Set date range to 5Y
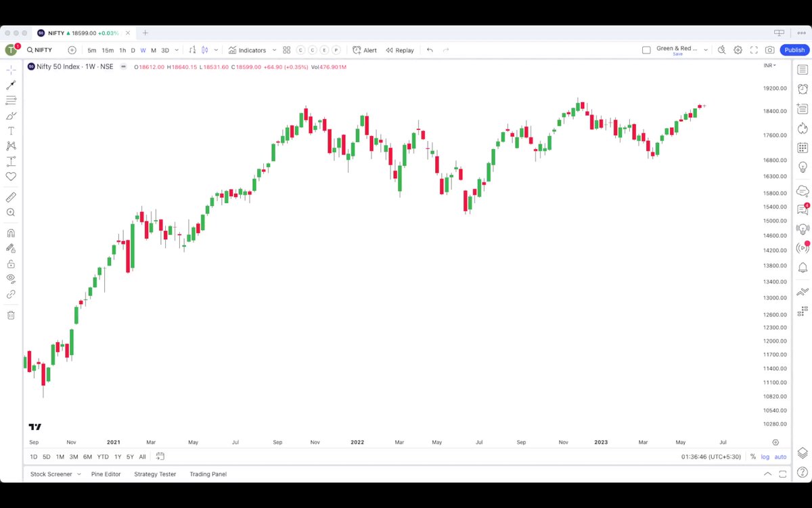The image size is (812, 508). point(130,457)
